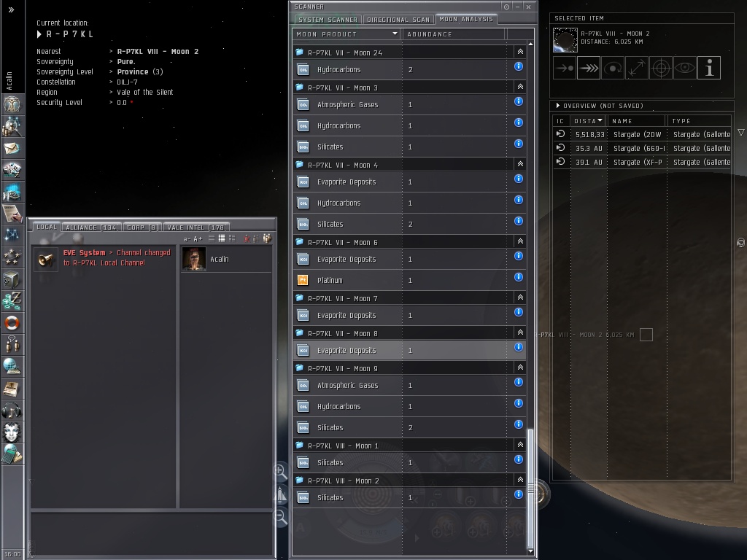Decrease chat font size with a-
747x560 pixels.
click(x=187, y=239)
